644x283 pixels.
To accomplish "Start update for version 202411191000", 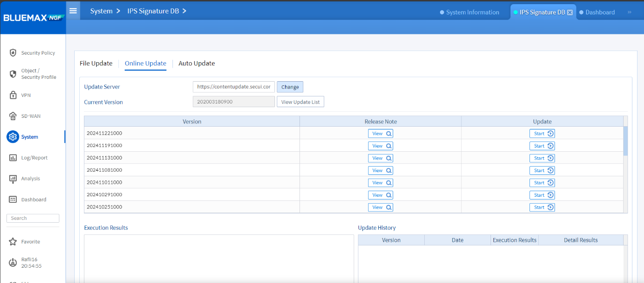I will (x=542, y=146).
